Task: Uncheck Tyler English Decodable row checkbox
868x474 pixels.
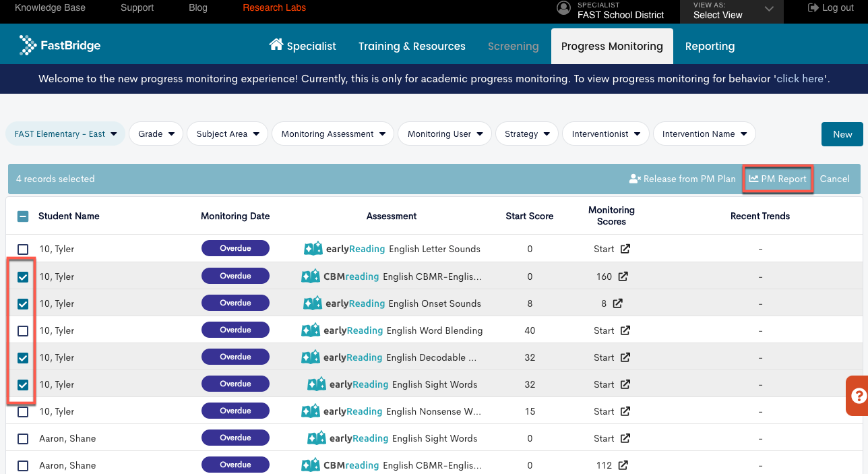Action: pos(23,357)
